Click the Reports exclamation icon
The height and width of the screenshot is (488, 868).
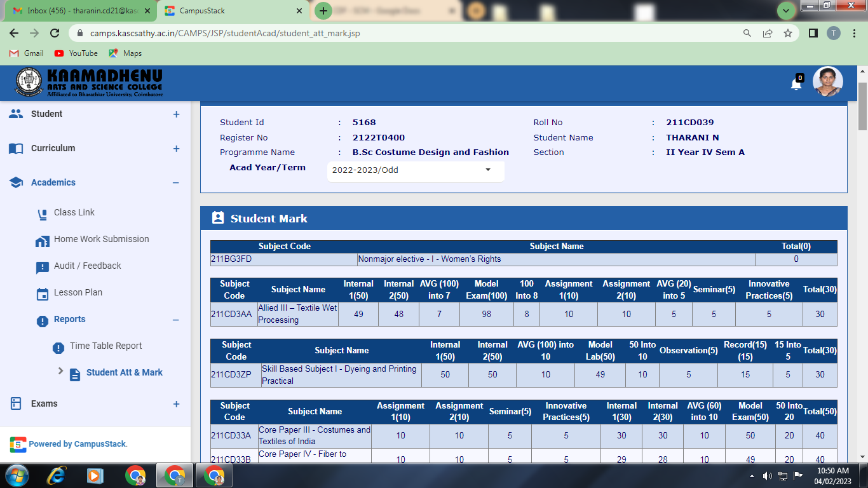point(43,320)
